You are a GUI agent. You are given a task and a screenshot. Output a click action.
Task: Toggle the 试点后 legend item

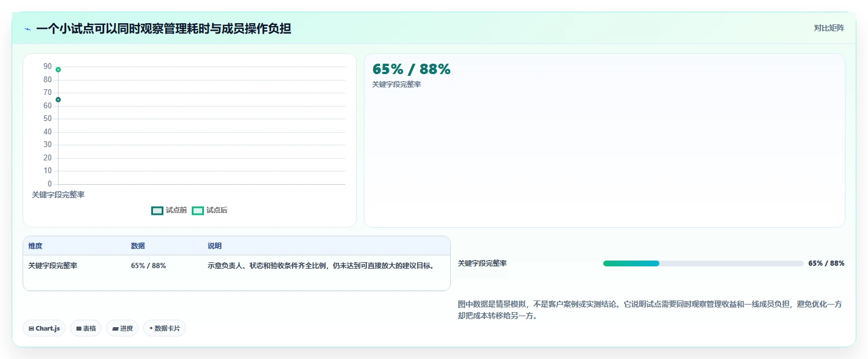(x=210, y=210)
